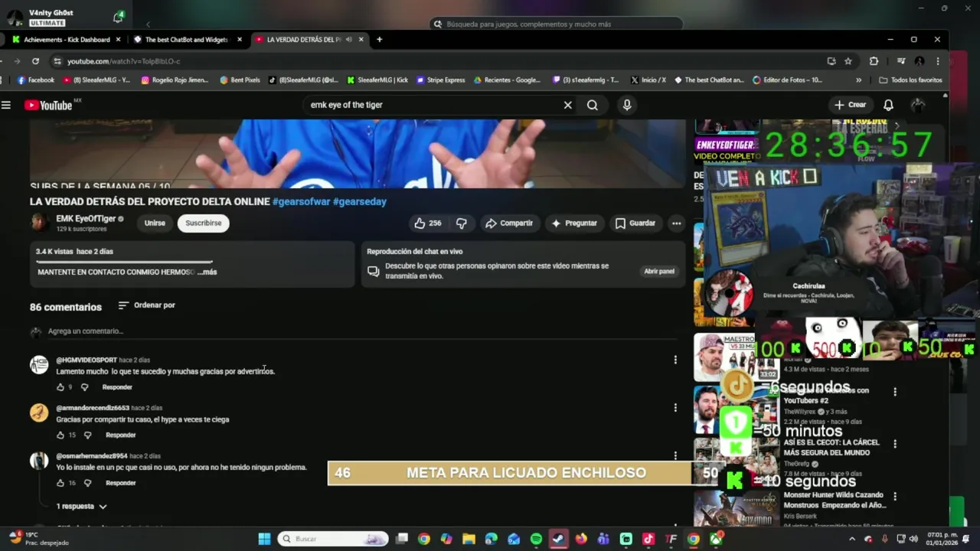Show hidden system tray icons
Image resolution: width=980 pixels, height=551 pixels.
pos(852,540)
